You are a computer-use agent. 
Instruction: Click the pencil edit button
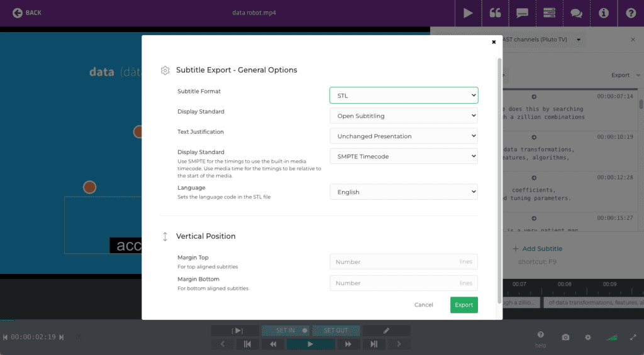point(387,330)
